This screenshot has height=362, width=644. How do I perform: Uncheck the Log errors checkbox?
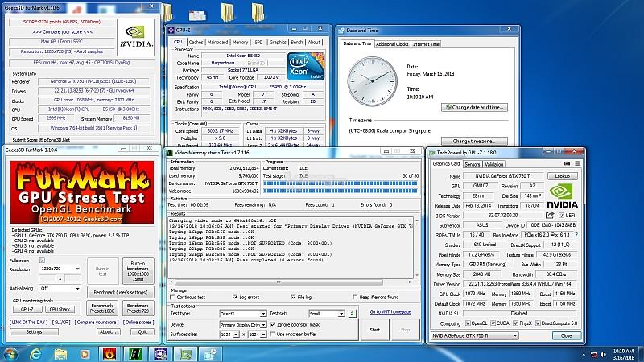click(x=235, y=297)
